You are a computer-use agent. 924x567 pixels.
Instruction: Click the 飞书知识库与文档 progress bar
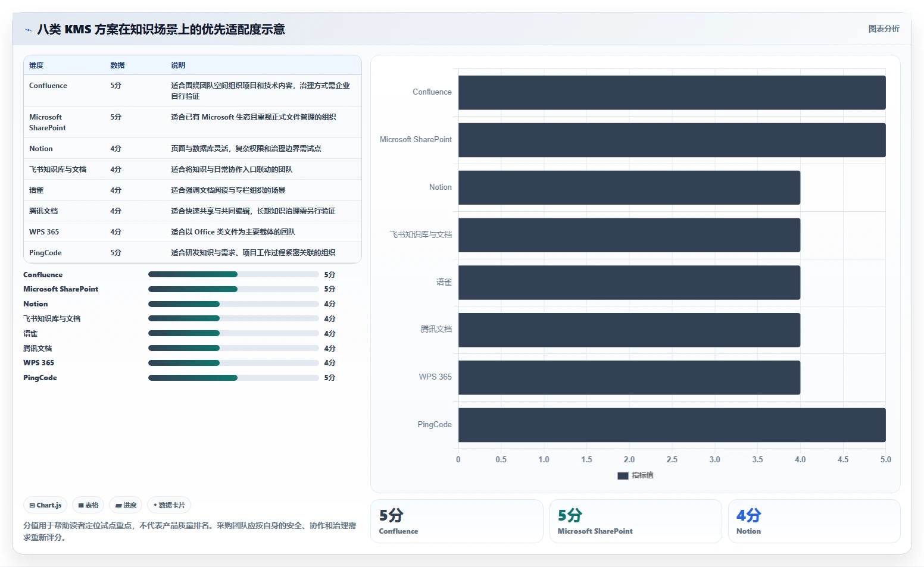[x=233, y=319]
